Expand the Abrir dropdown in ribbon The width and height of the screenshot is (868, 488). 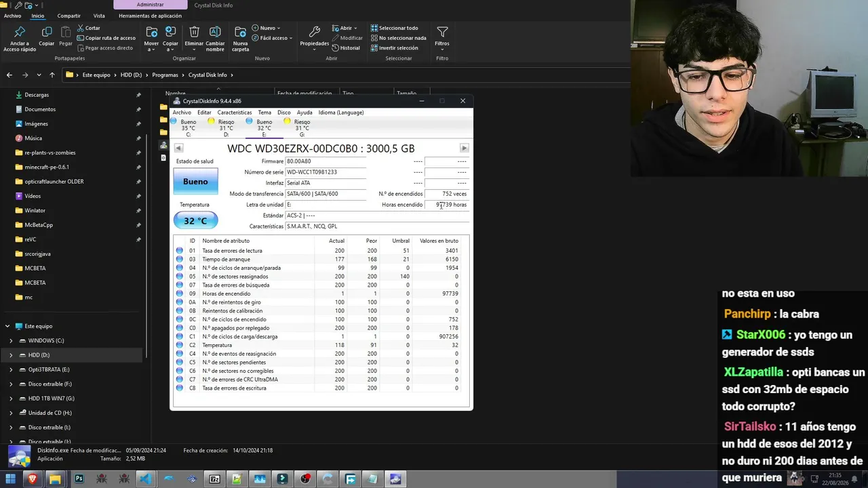click(346, 28)
